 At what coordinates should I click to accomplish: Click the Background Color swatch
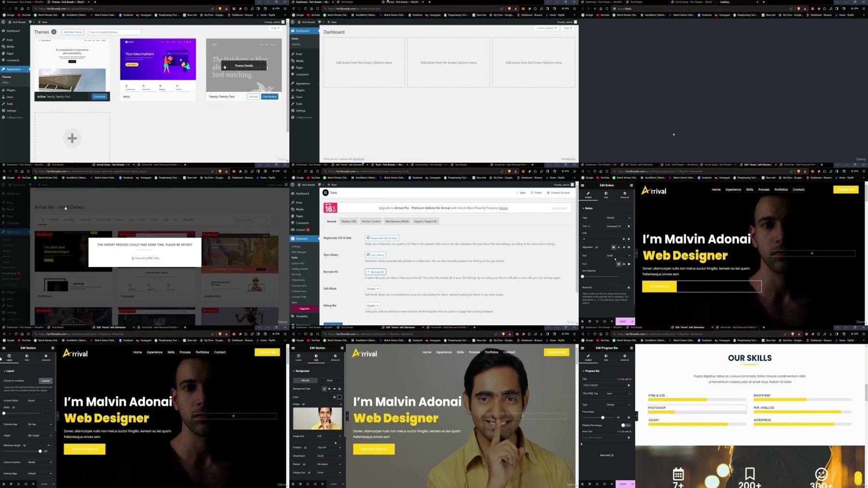click(339, 397)
